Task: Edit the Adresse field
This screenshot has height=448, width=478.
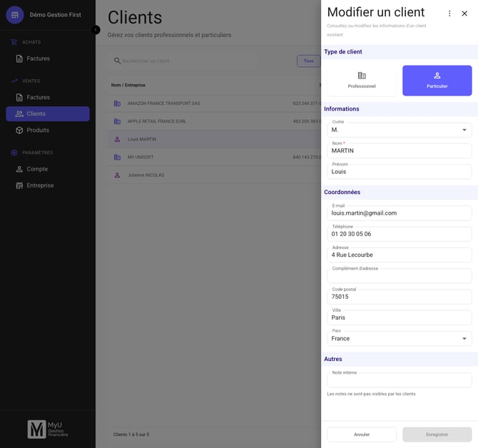Action: click(400, 255)
